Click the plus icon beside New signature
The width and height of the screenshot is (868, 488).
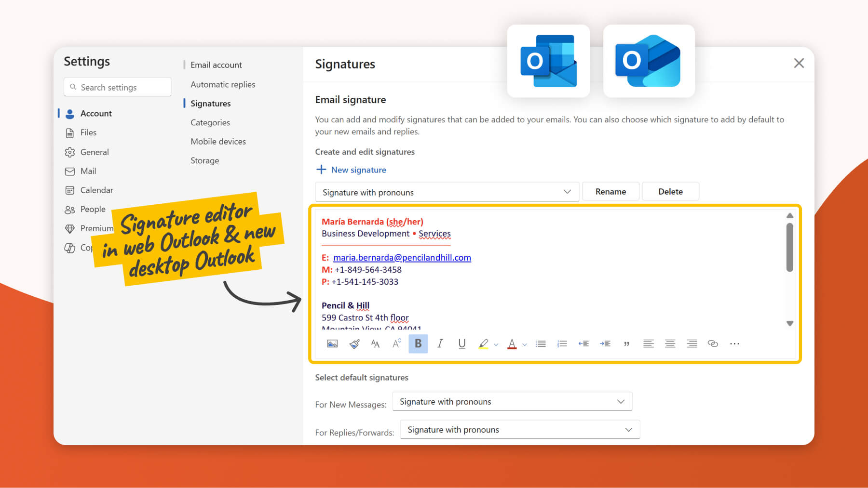321,170
